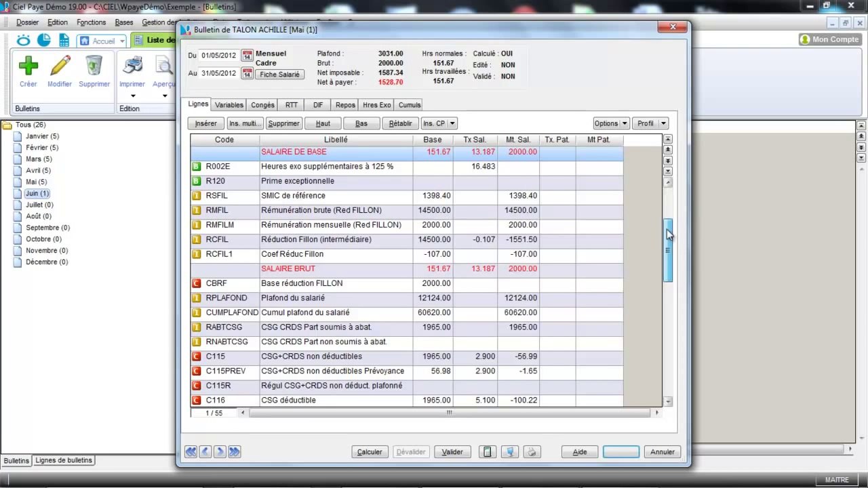Jump to first line using grid top button
The height and width of the screenshot is (488, 868).
tap(668, 139)
